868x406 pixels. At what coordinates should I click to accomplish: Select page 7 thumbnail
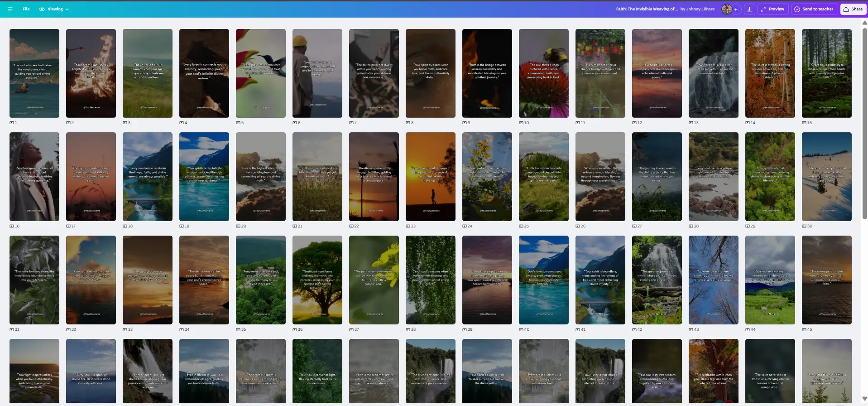374,73
